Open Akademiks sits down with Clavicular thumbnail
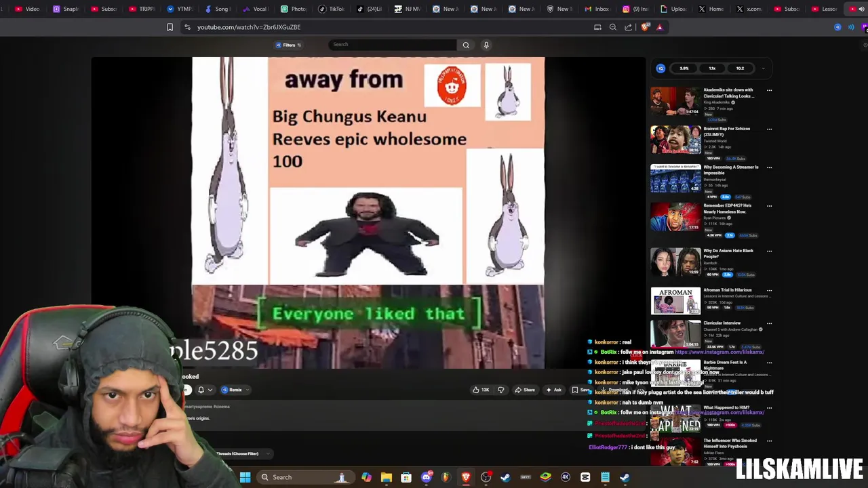This screenshot has height=488, width=868. click(x=676, y=102)
